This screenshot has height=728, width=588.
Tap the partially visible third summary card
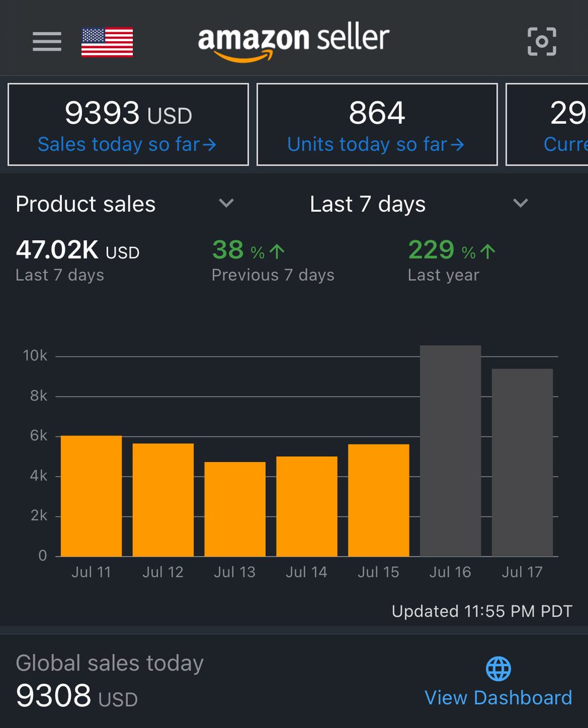click(x=547, y=124)
